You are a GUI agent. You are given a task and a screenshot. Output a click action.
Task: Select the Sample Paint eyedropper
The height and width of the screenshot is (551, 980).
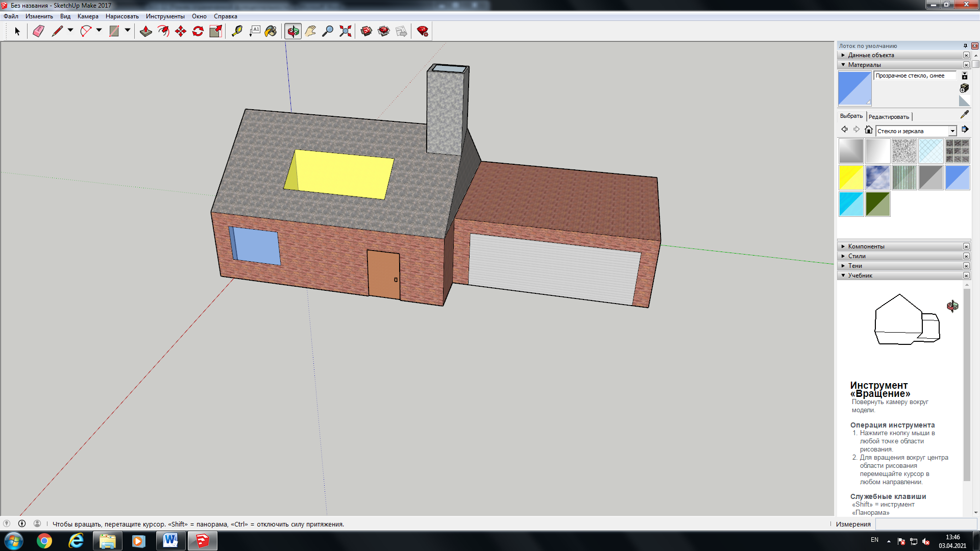point(964,115)
